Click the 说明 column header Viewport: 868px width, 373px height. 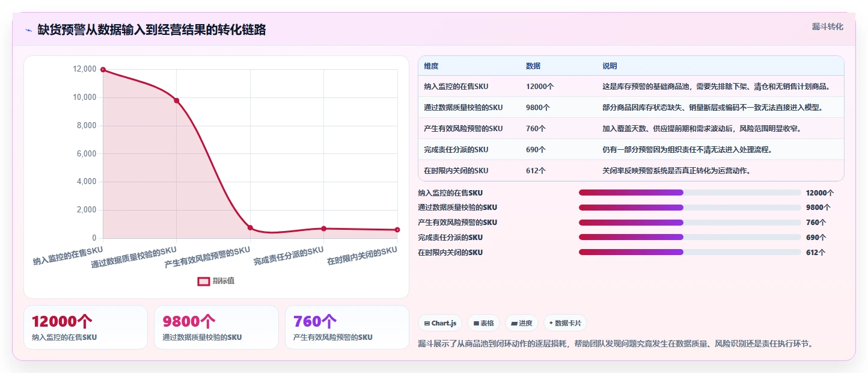click(x=610, y=66)
